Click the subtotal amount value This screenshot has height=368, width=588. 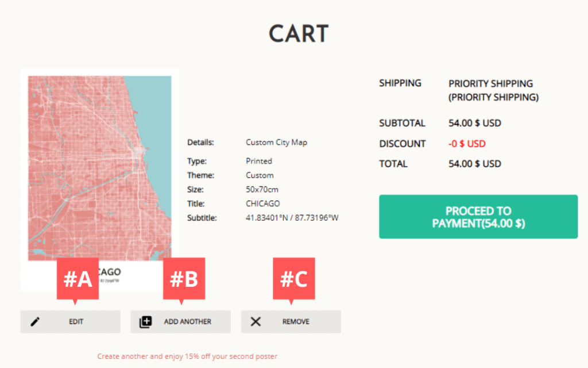pos(474,123)
